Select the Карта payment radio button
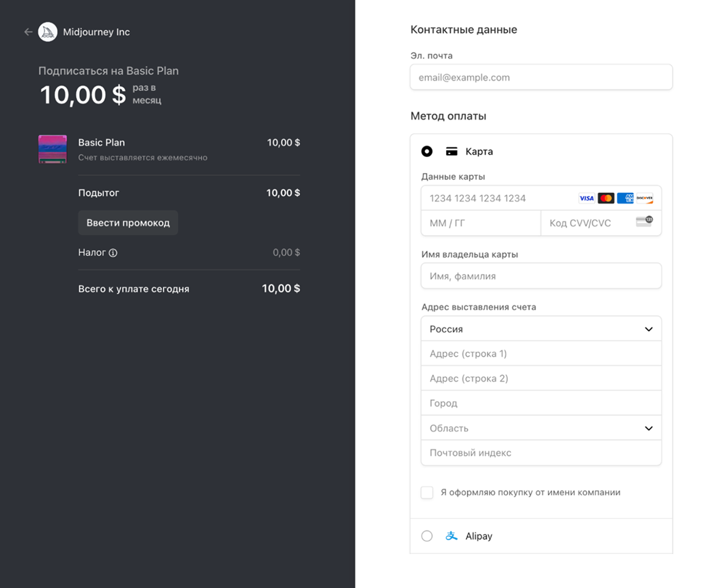 click(427, 151)
